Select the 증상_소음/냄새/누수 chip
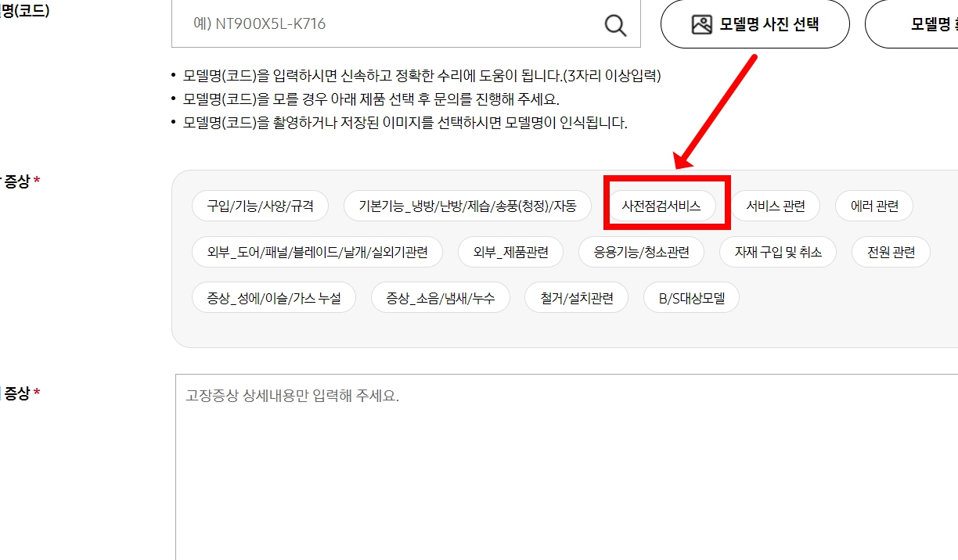The width and height of the screenshot is (958, 560). pyautogui.click(x=440, y=297)
